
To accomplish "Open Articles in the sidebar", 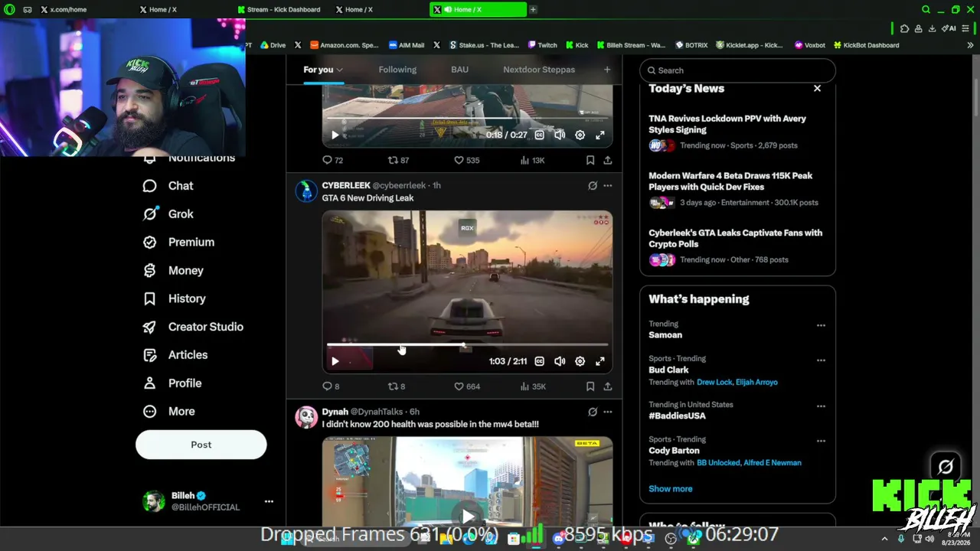I will point(175,355).
